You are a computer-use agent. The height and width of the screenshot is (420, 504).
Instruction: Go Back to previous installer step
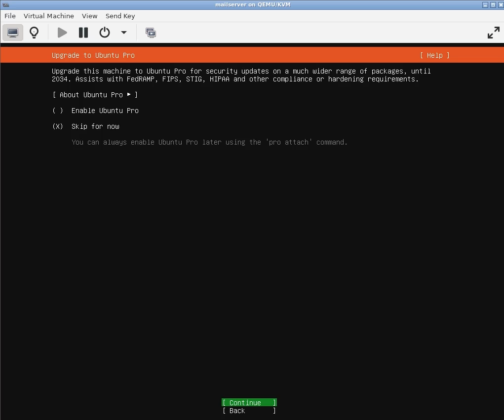click(x=249, y=411)
